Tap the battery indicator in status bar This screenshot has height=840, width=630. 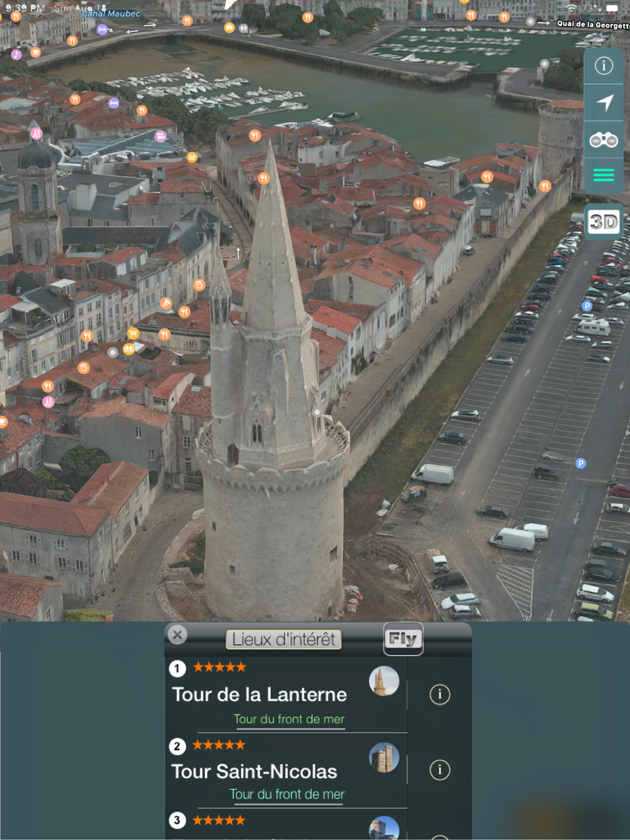612,8
